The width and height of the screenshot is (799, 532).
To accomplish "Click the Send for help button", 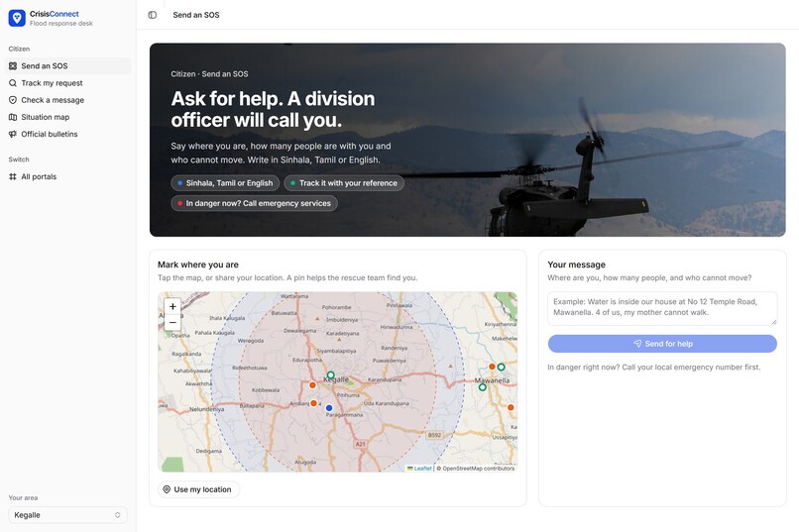I will [662, 344].
